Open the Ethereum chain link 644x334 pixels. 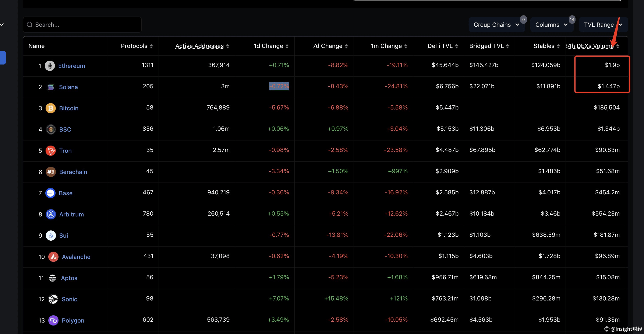tap(71, 66)
